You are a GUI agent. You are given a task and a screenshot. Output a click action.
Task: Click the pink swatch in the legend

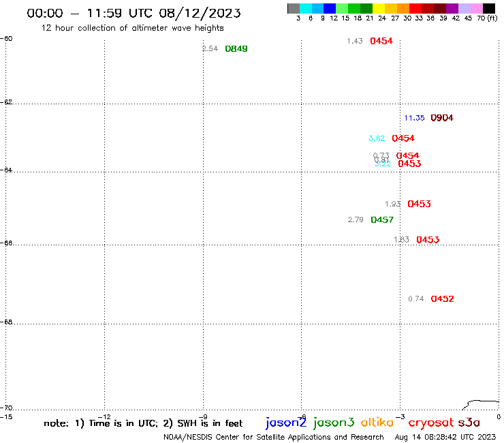[476, 8]
